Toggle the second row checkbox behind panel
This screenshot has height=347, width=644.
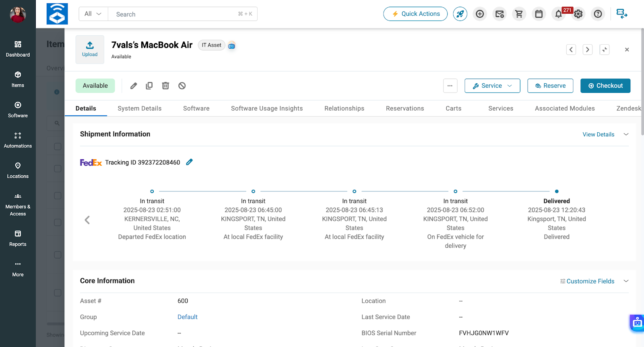58,168
